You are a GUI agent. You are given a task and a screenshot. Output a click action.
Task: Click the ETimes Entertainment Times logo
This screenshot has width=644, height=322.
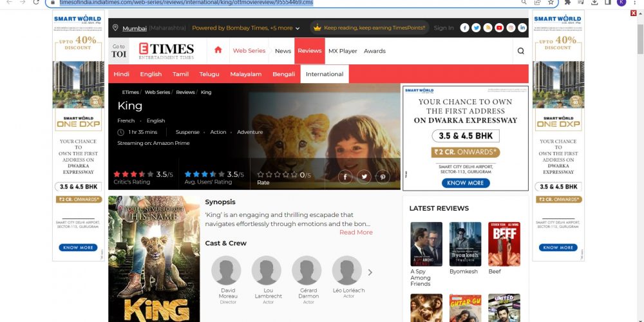click(x=166, y=51)
